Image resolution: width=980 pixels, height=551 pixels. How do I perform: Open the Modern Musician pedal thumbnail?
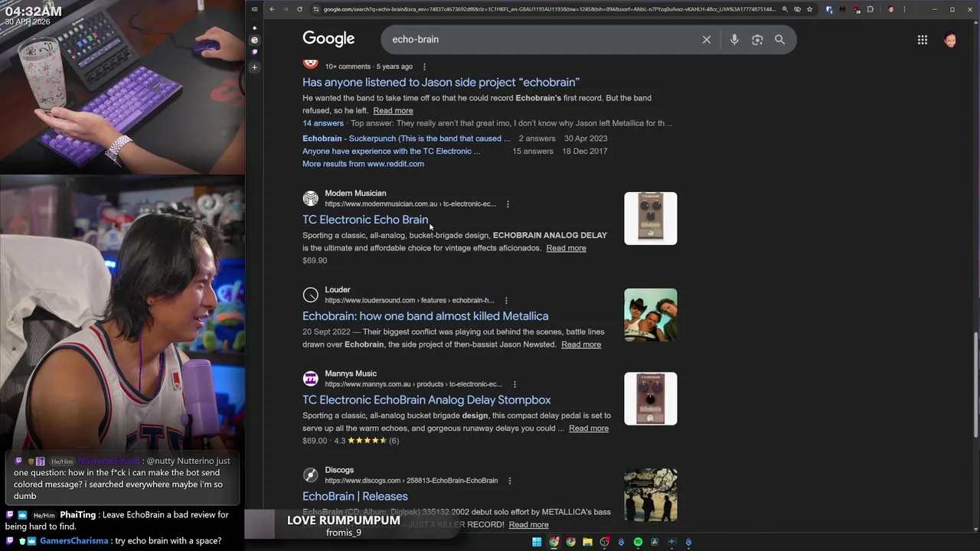pos(651,218)
